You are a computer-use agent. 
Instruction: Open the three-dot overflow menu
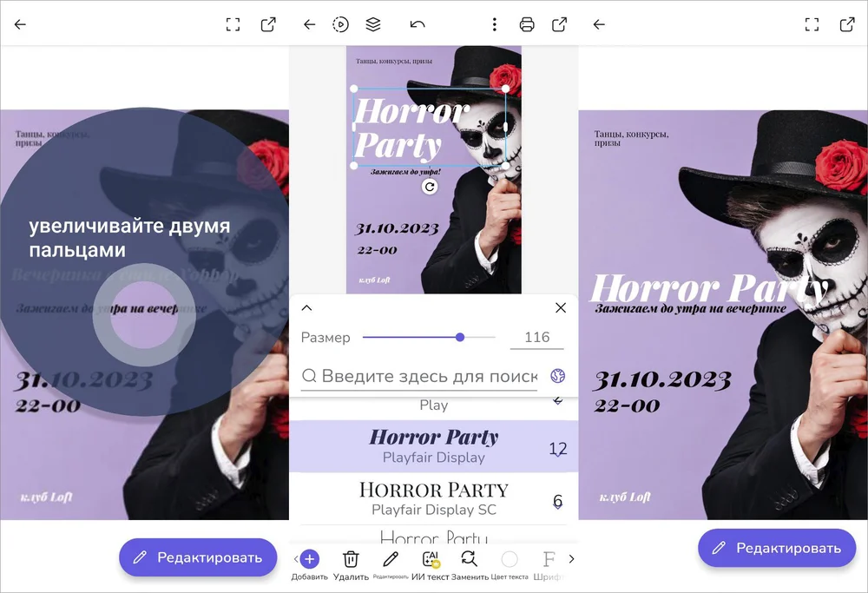point(494,24)
